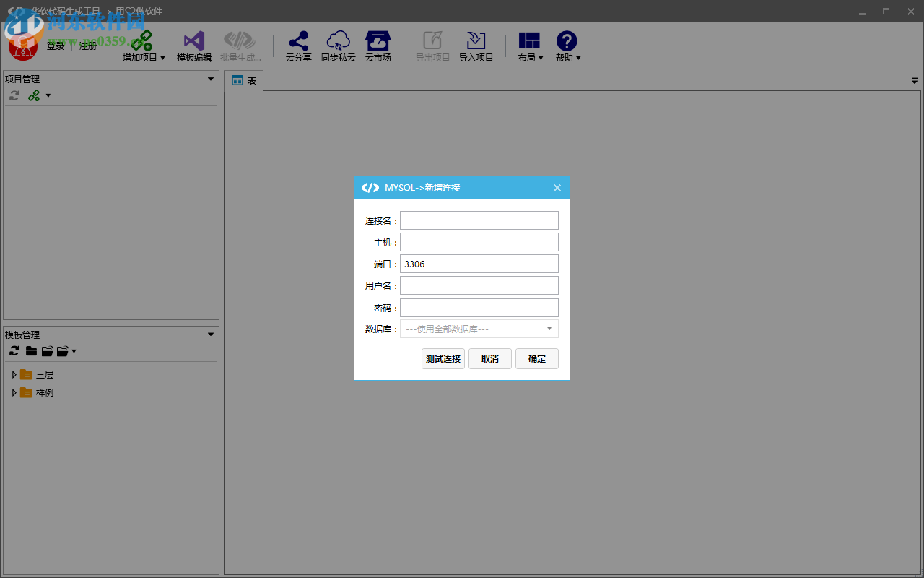Click the 登录 login link
This screenshot has width=924, height=578.
(x=56, y=46)
